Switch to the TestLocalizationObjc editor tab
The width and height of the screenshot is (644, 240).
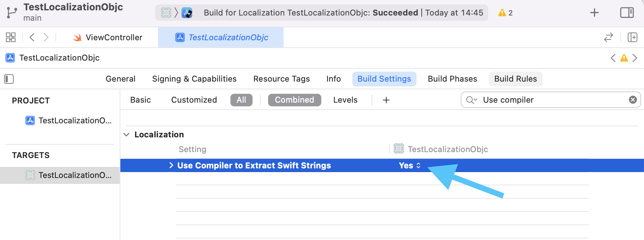pyautogui.click(x=221, y=37)
